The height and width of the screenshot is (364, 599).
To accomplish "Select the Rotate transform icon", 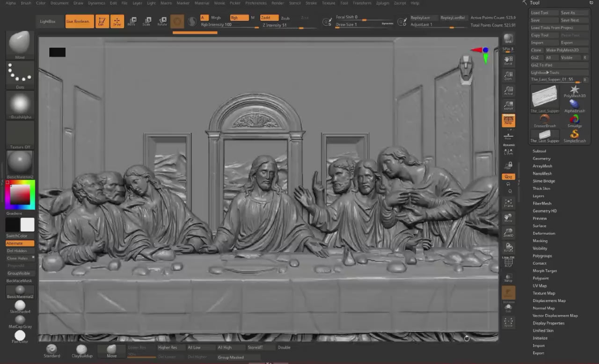I will click(x=162, y=22).
